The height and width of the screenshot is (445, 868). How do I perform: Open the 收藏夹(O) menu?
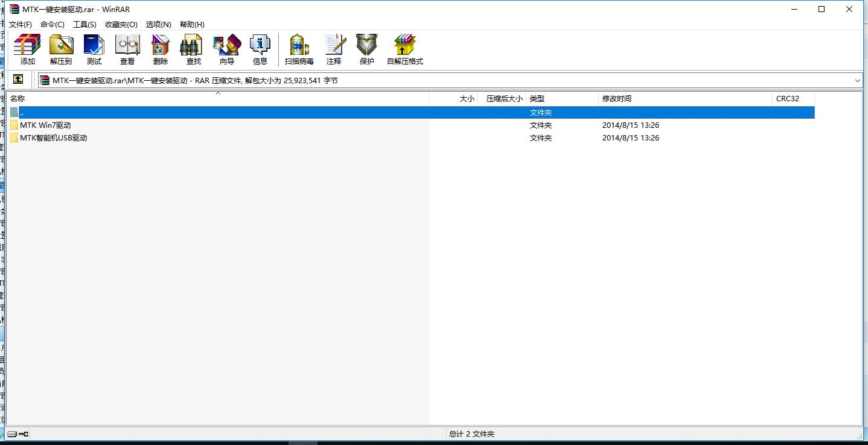pyautogui.click(x=121, y=25)
